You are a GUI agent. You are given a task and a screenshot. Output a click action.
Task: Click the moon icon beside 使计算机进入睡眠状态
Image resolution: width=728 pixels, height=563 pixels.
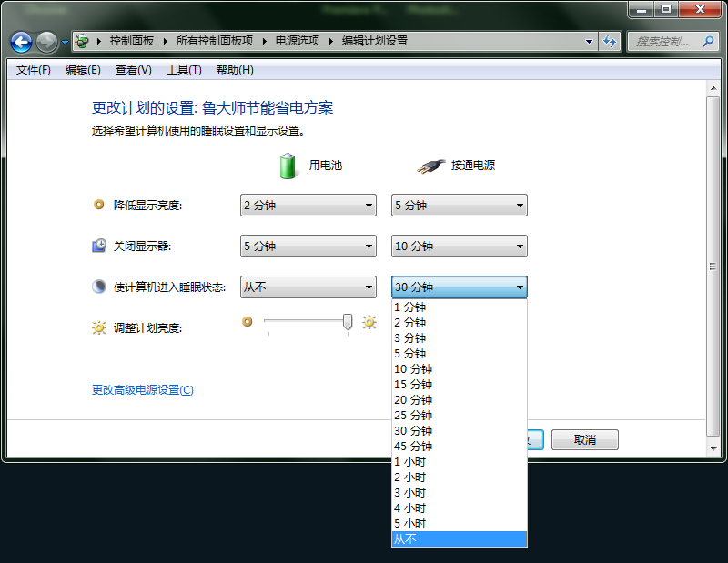[98, 287]
